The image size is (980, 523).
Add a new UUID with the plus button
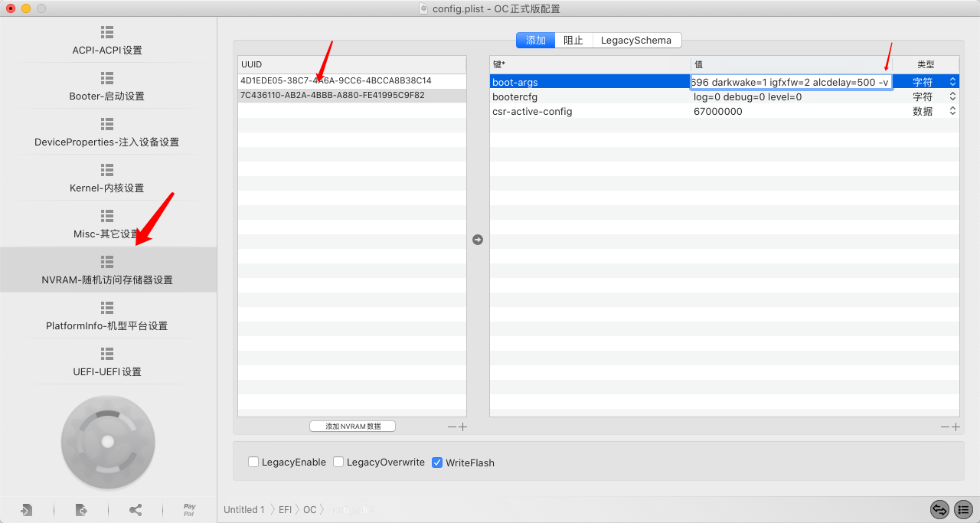tap(462, 427)
